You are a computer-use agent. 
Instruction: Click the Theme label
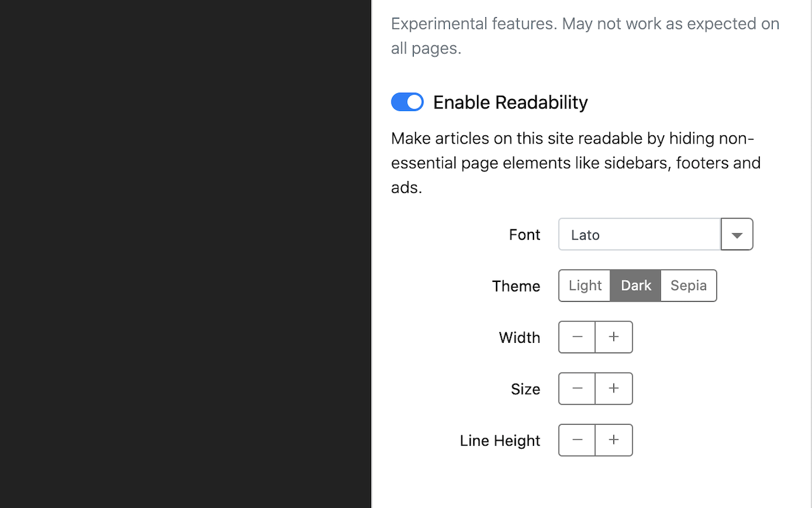click(x=516, y=286)
